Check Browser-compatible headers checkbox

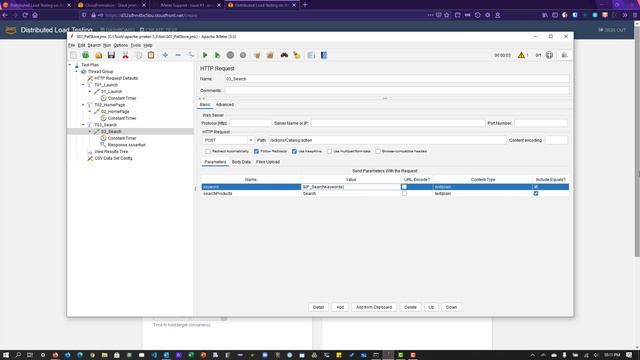[378, 151]
